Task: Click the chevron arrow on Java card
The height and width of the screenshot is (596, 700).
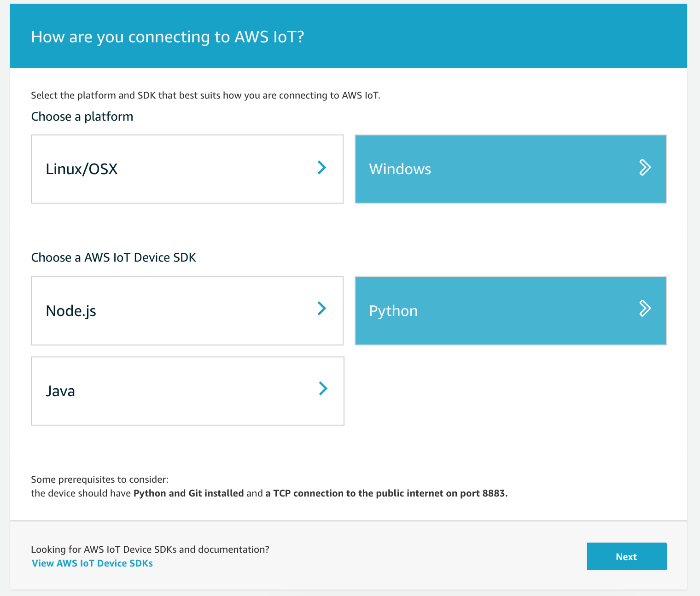Action: click(x=323, y=389)
